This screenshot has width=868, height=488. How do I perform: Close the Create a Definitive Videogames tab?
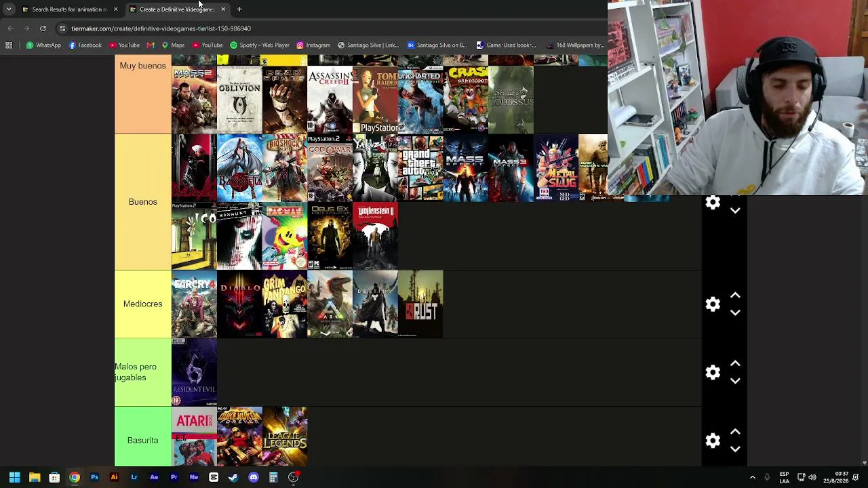223,9
